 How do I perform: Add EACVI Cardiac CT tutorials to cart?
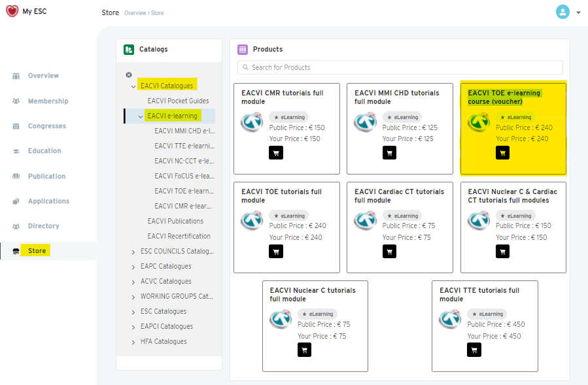tap(389, 251)
